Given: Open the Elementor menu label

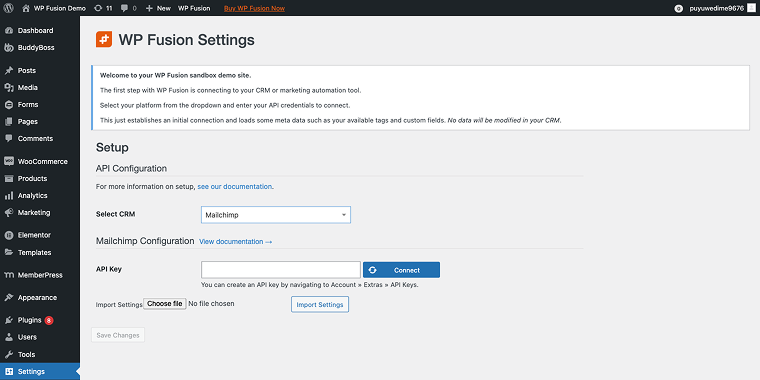Looking at the screenshot, I should pyautogui.click(x=34, y=235).
